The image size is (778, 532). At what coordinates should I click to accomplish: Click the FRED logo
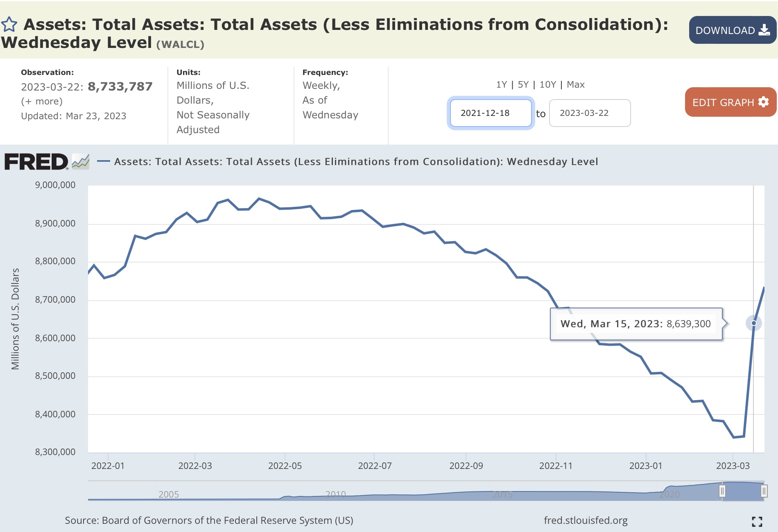[36, 162]
